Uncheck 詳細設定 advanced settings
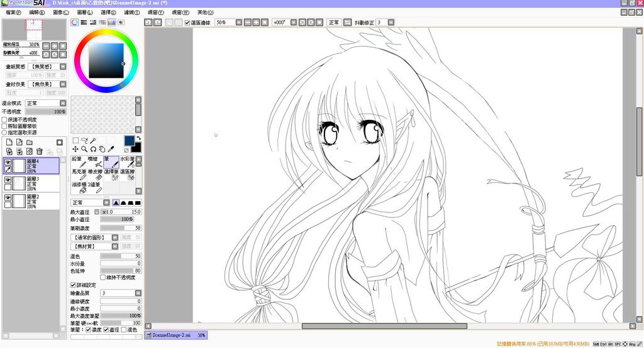The image size is (644, 348). pos(73,285)
